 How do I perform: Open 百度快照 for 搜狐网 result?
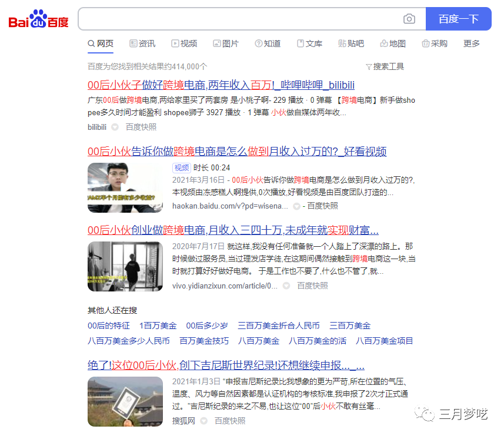pyautogui.click(x=230, y=421)
